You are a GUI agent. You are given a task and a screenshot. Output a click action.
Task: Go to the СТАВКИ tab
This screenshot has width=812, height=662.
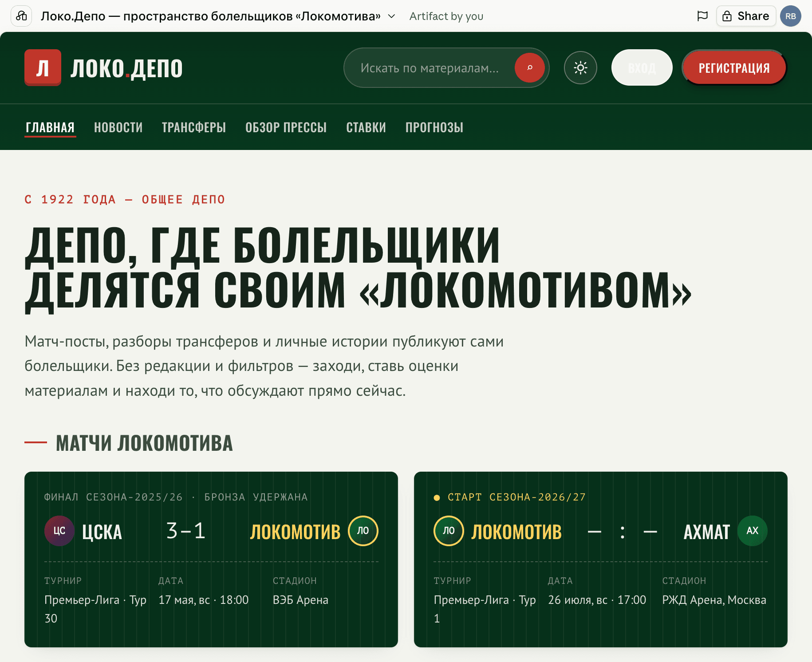click(366, 128)
